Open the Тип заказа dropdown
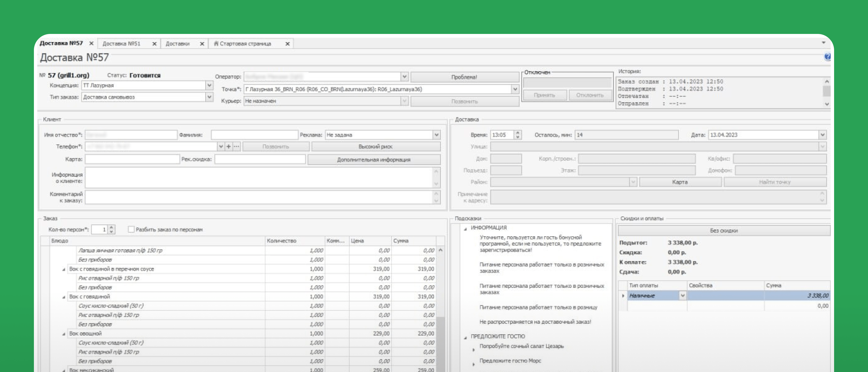868x372 pixels. coord(209,97)
